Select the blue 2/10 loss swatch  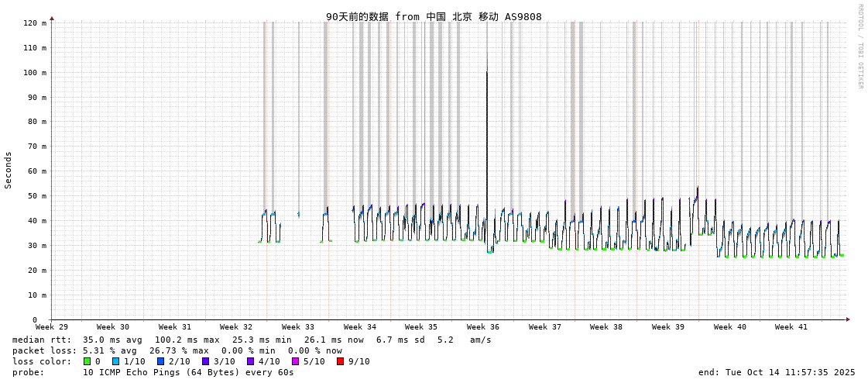[160, 361]
